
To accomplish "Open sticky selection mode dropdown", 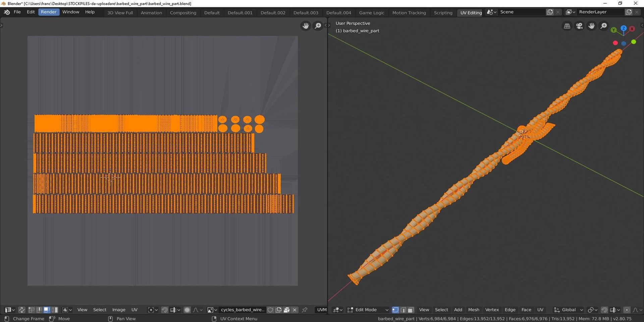I will (x=67, y=310).
